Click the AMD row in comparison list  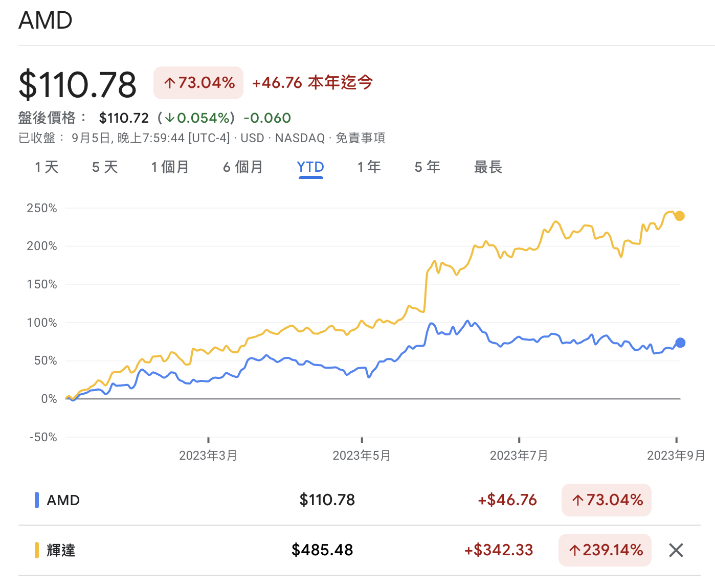pyautogui.click(x=359, y=500)
